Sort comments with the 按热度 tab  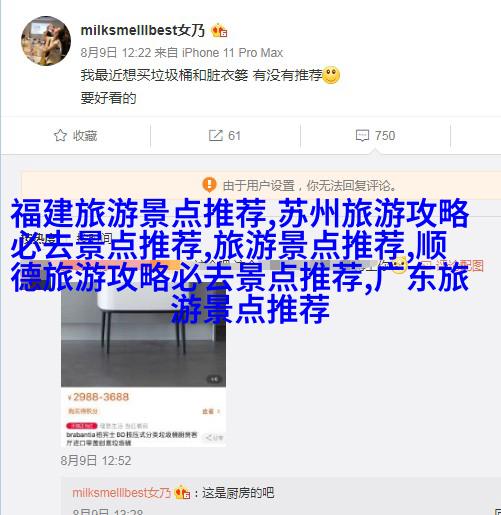(38, 239)
